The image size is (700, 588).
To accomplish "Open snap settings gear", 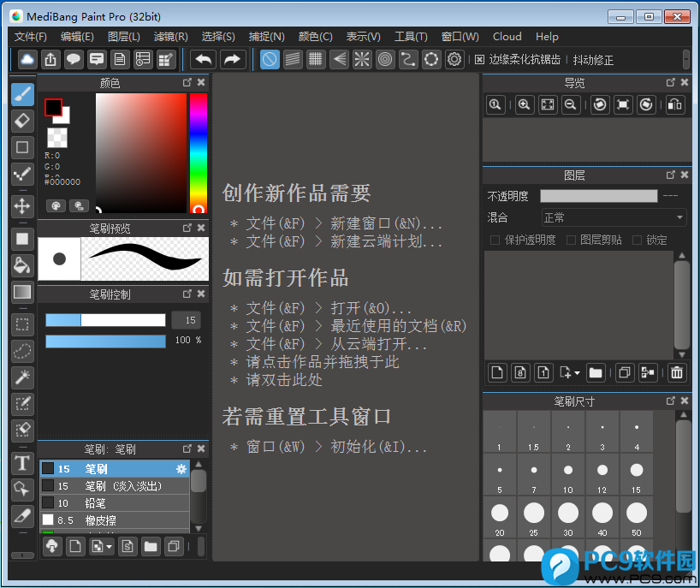I will click(x=454, y=59).
